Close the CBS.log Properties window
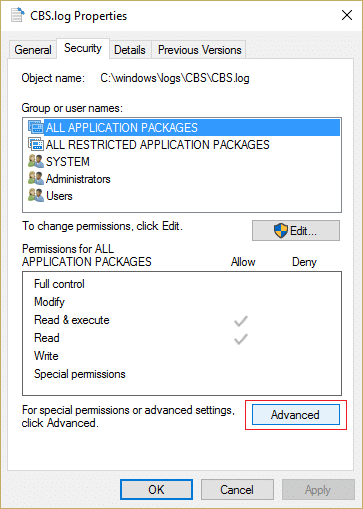Viewport: 363px width, 509px height. coord(347,15)
